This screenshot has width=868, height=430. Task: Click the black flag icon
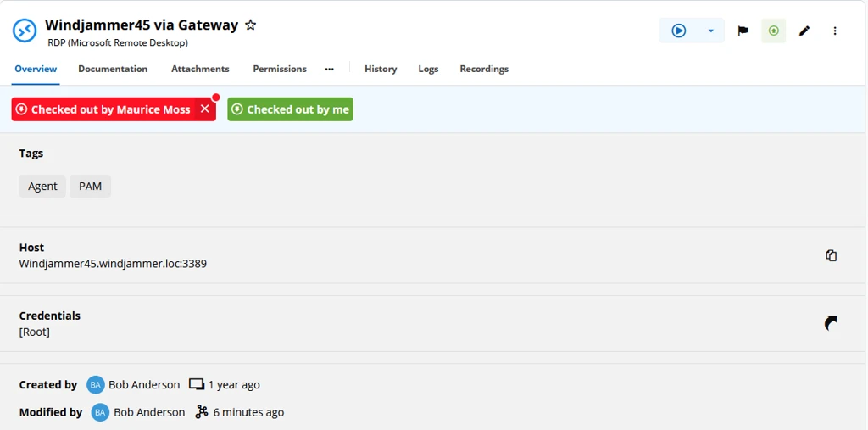pyautogui.click(x=743, y=31)
